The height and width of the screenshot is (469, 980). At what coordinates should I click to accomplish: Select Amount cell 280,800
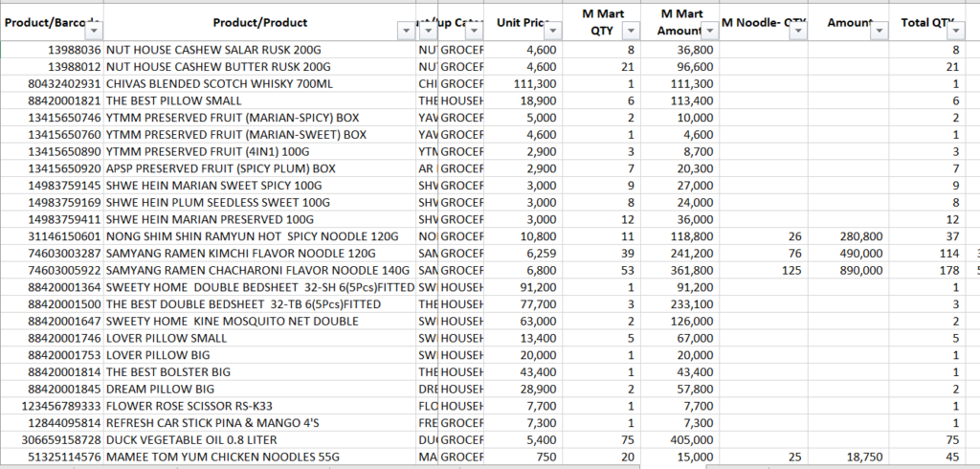coord(848,236)
